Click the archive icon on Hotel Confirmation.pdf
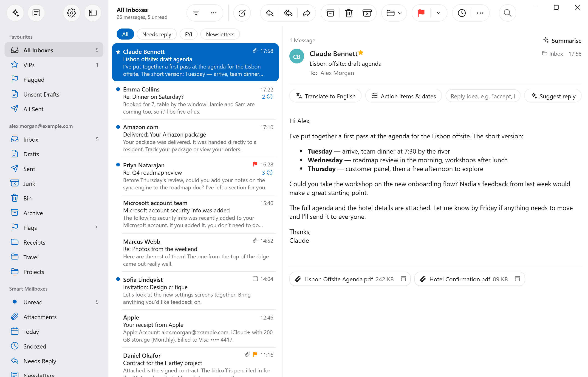588x377 pixels. 517,279
